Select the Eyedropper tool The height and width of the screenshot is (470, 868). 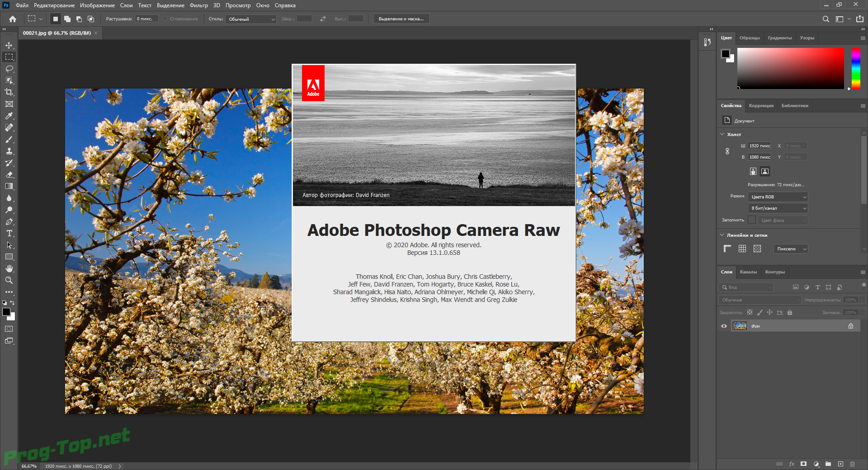click(x=9, y=116)
